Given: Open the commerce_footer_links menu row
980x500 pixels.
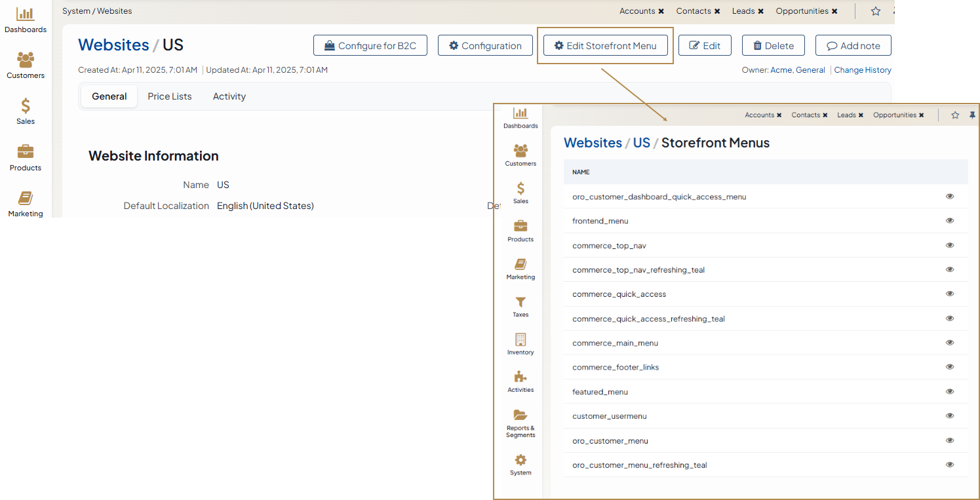Looking at the screenshot, I should [616, 368].
